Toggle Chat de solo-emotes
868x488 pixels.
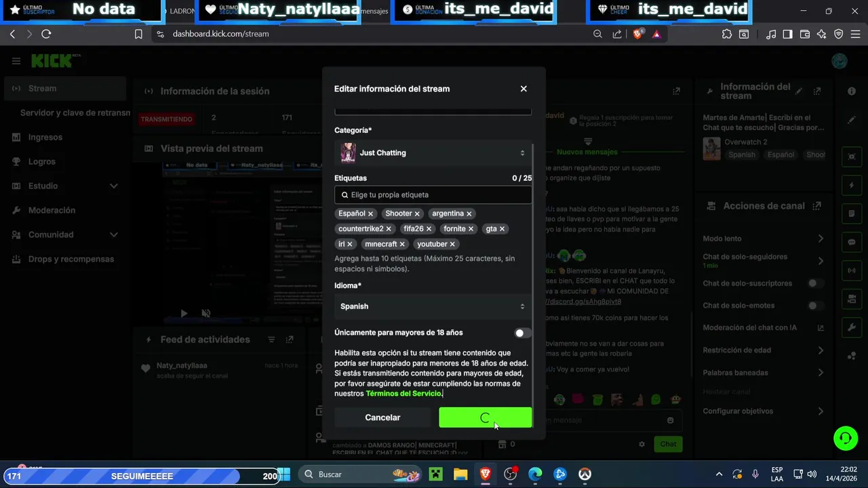[816, 306]
